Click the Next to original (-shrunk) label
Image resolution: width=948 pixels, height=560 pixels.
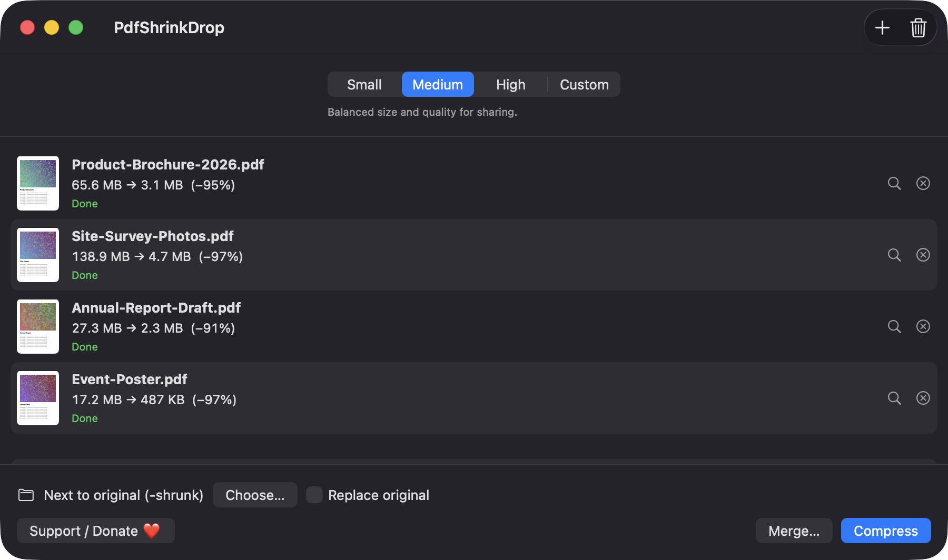click(x=124, y=495)
